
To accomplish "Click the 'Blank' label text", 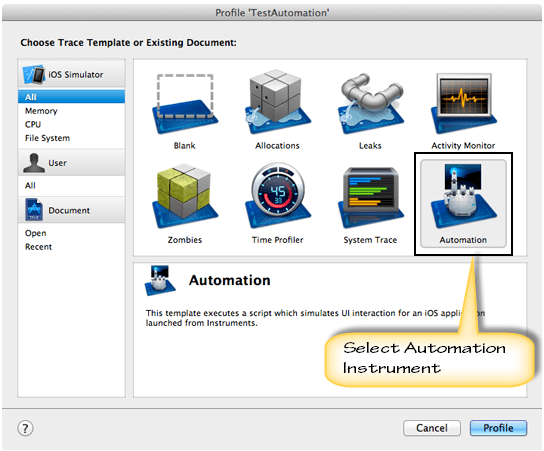I will (x=185, y=145).
